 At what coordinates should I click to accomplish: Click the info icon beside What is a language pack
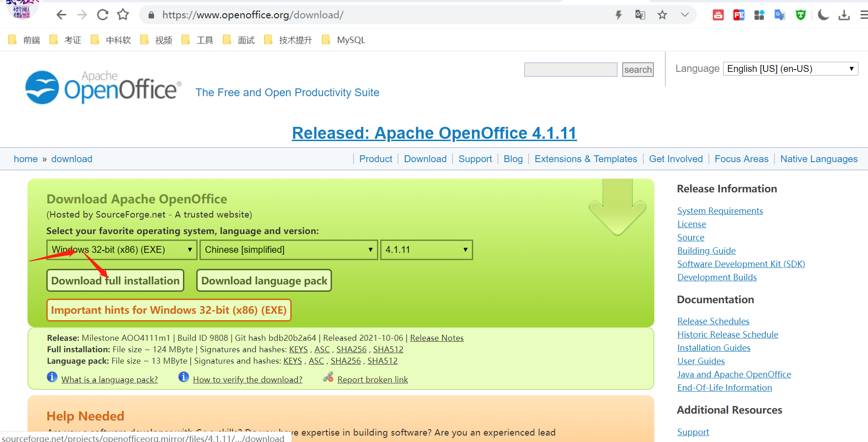tap(52, 377)
